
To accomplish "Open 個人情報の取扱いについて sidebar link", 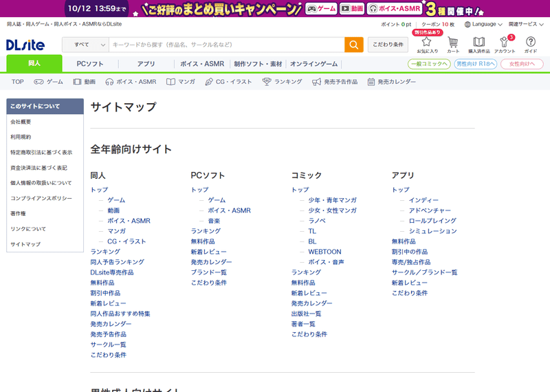I will (41, 183).
